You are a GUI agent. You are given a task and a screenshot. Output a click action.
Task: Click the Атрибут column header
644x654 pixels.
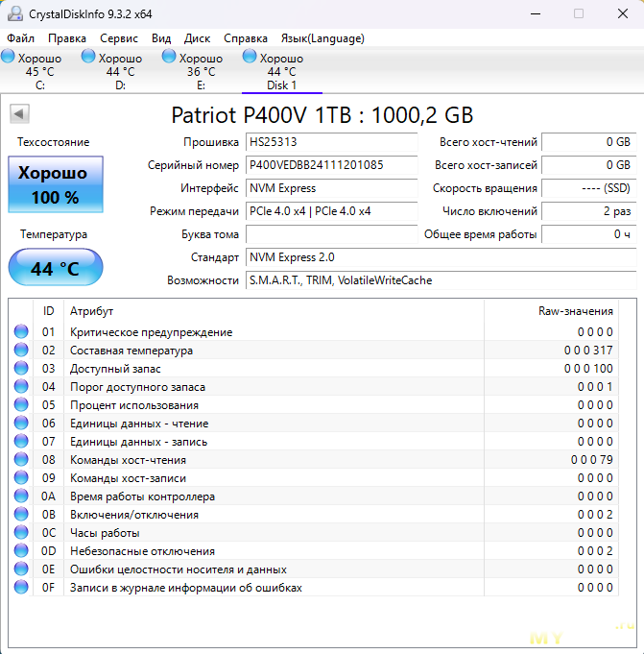pyautogui.click(x=91, y=311)
